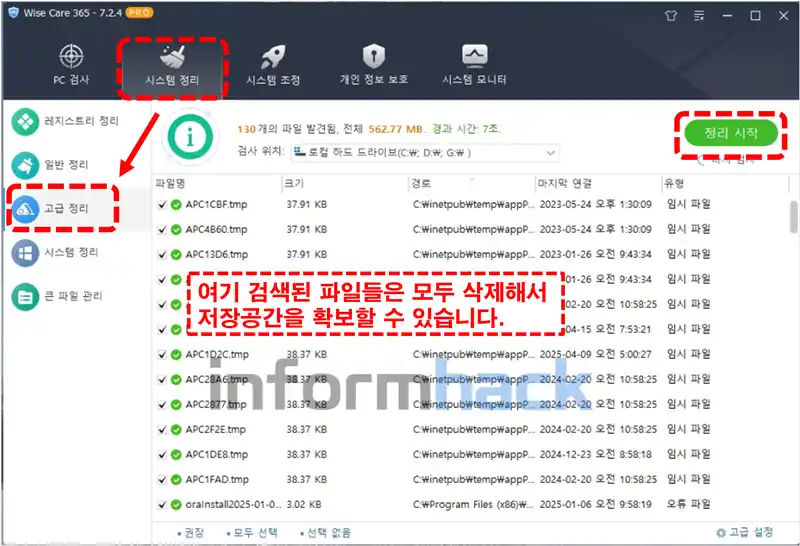Click green status icon of APC1CBF.tmp
This screenshot has height=546, width=800.
[x=176, y=205]
